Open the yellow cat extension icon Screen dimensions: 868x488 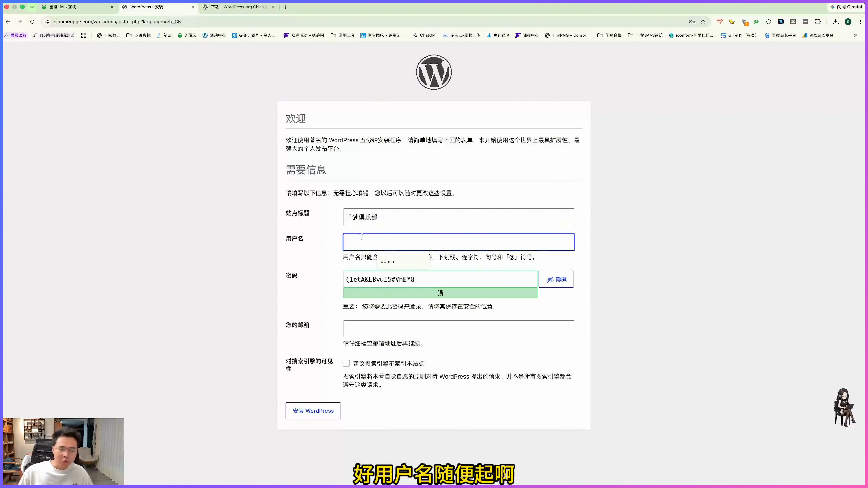pyautogui.click(x=732, y=22)
